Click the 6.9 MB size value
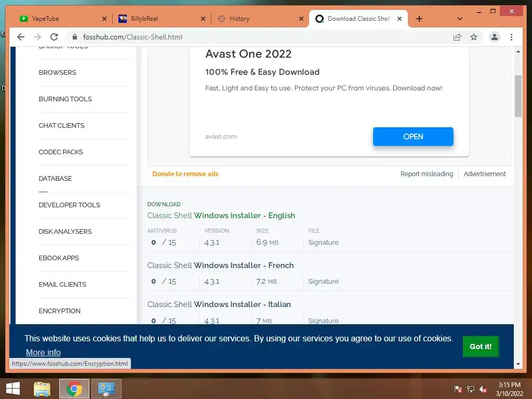This screenshot has width=532, height=399. click(x=268, y=242)
